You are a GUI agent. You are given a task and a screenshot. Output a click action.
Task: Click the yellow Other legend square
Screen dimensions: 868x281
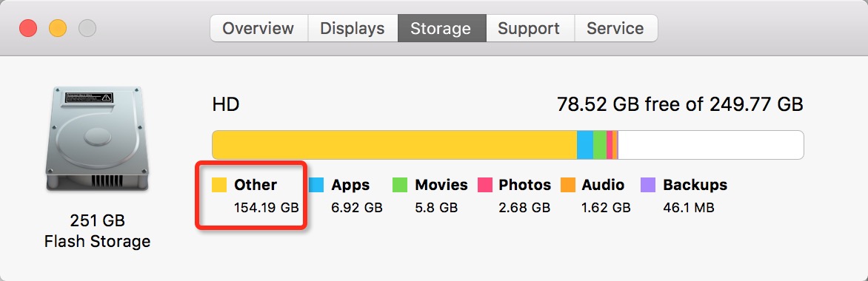(x=220, y=185)
